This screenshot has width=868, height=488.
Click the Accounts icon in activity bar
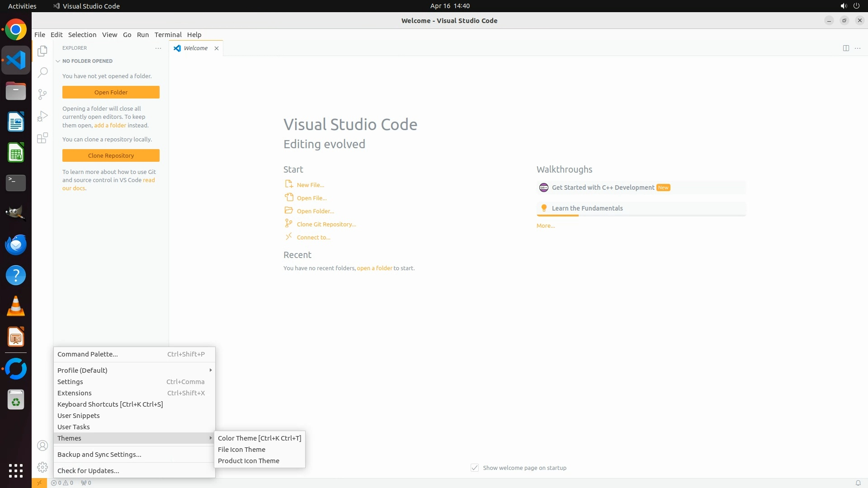42,446
